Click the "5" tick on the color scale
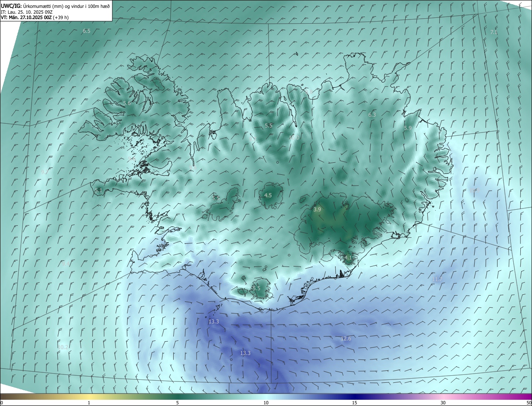Viewport: 532px width, 406px height. click(177, 403)
